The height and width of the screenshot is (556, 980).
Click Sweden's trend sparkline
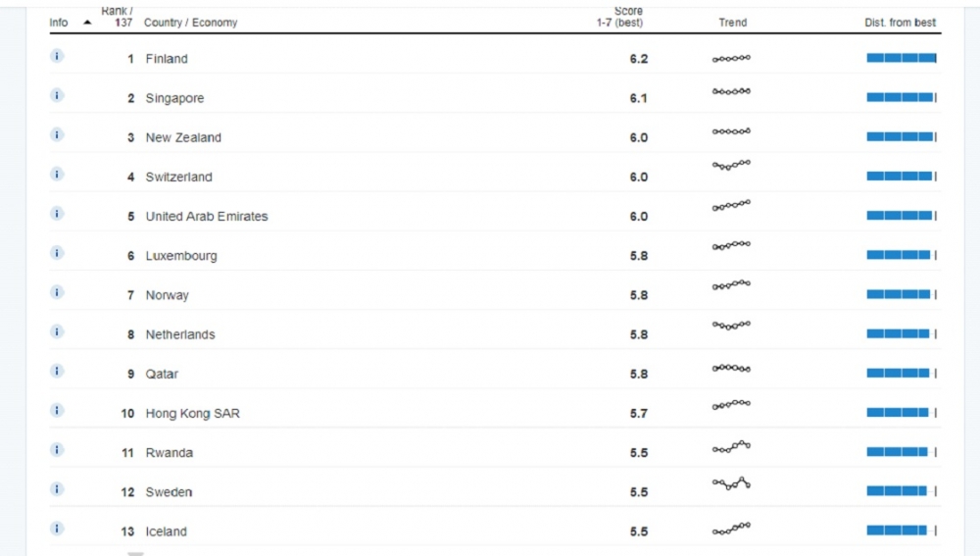point(731,483)
